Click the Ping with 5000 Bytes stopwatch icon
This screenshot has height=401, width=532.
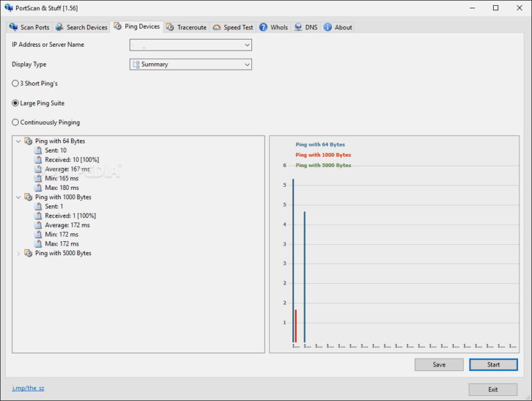pyautogui.click(x=29, y=253)
